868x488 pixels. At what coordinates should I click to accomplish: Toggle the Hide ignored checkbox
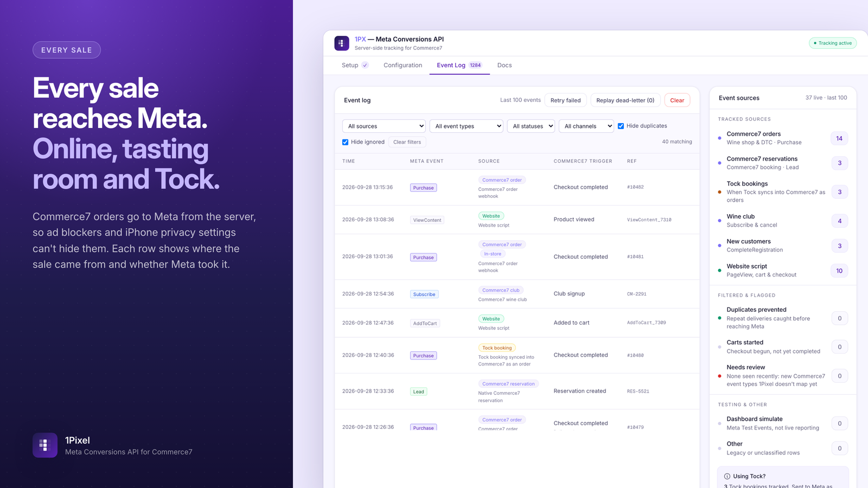(x=345, y=142)
